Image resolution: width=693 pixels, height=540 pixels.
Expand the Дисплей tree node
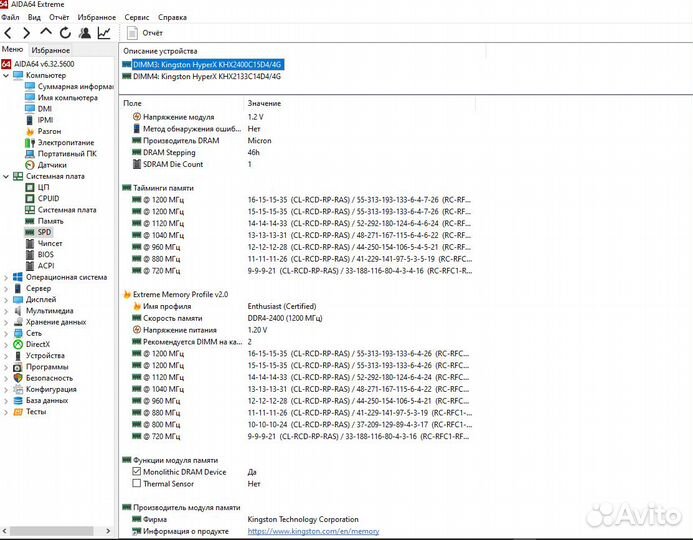coord(6,300)
